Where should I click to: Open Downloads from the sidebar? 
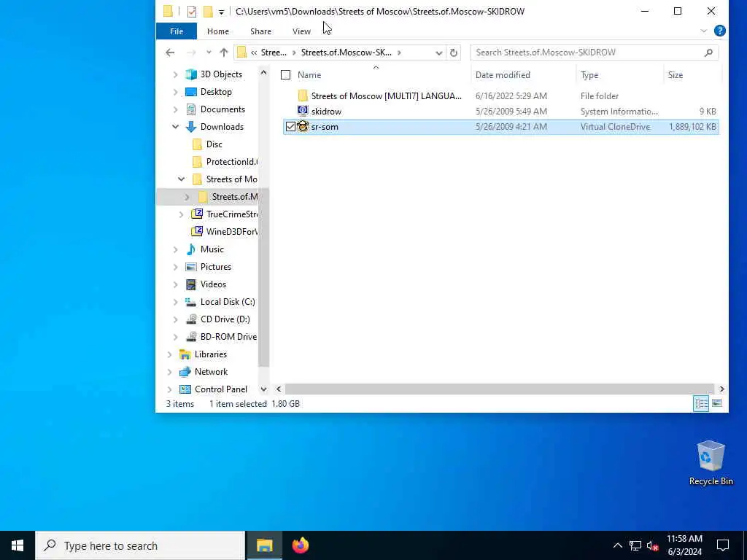coord(222,127)
